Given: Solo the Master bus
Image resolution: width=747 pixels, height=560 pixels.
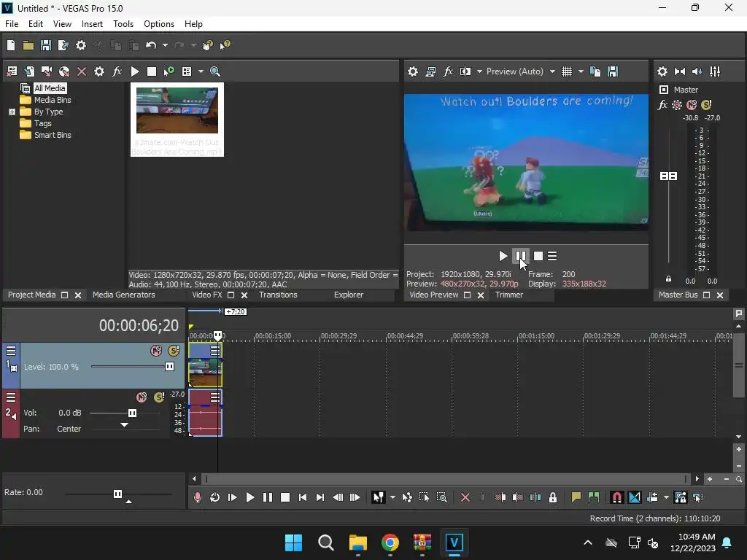Looking at the screenshot, I should (x=706, y=105).
